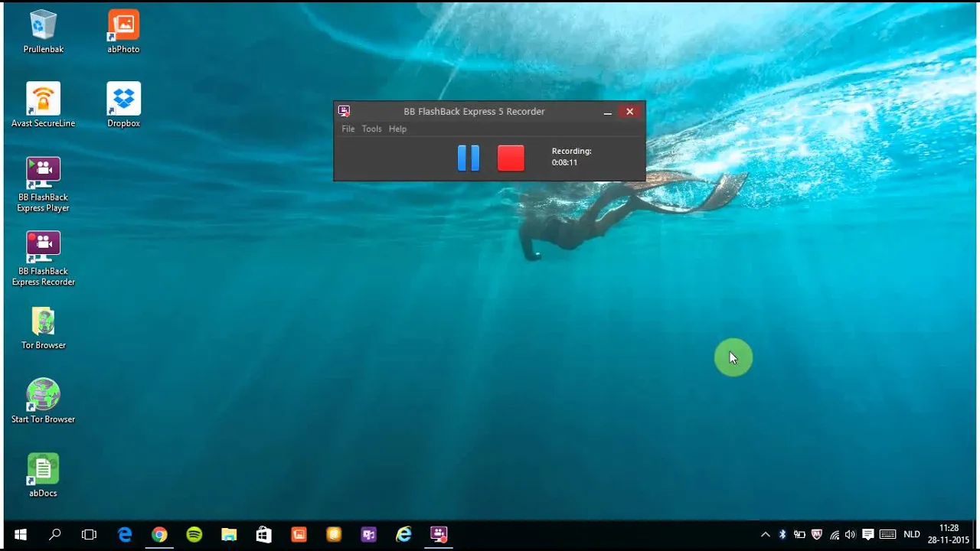Stop the recording with the red button

tap(511, 158)
